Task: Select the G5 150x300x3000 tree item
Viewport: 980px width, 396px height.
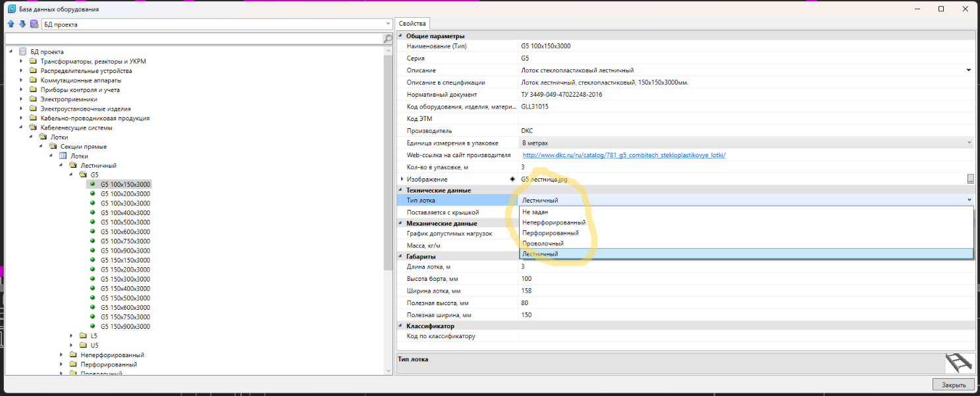Action: (125, 279)
